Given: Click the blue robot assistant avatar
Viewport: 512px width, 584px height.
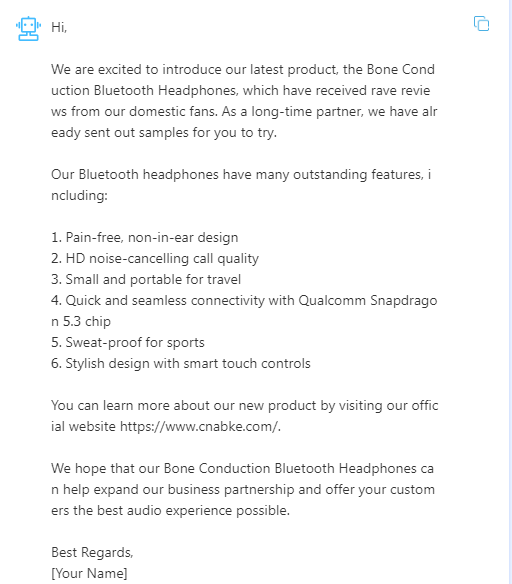Looking at the screenshot, I should [28, 28].
